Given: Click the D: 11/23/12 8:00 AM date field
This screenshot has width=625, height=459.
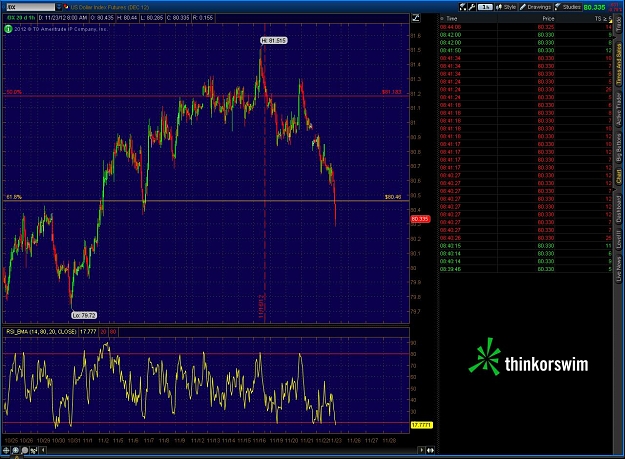Looking at the screenshot, I should pyautogui.click(x=63, y=18).
